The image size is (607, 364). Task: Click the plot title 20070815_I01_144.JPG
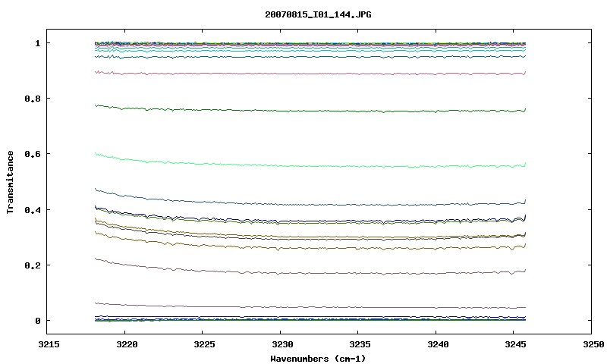pyautogui.click(x=318, y=14)
